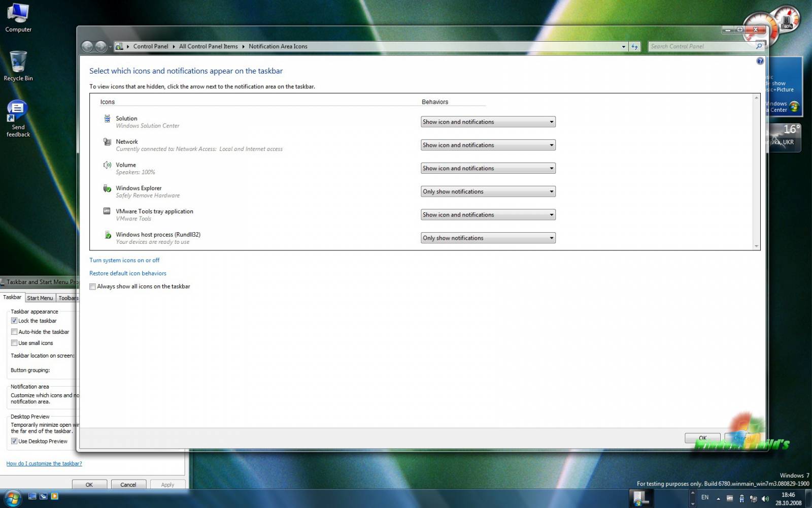Enable Use small icons checkbox
The width and height of the screenshot is (812, 508).
[x=14, y=343]
